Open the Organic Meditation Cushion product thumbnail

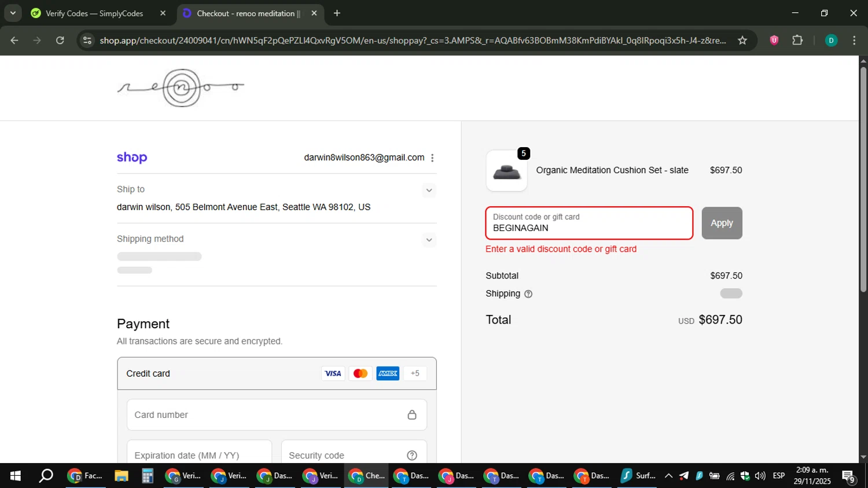point(506,171)
